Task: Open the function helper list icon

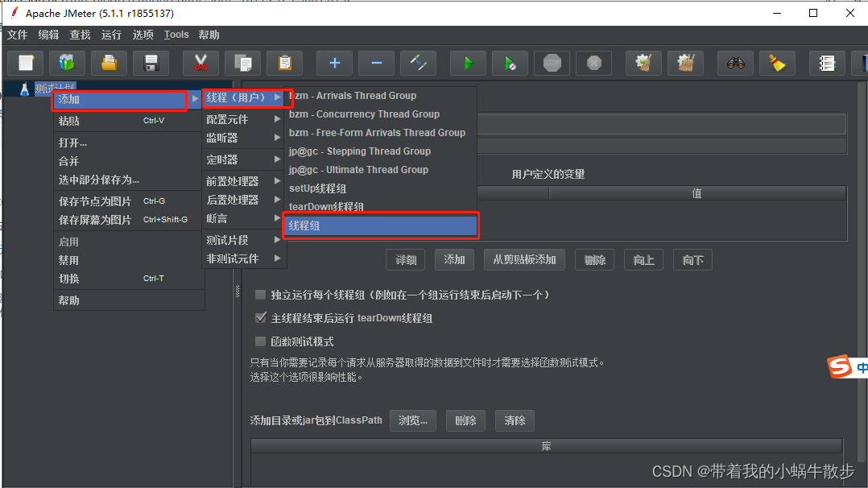Action: [x=827, y=63]
